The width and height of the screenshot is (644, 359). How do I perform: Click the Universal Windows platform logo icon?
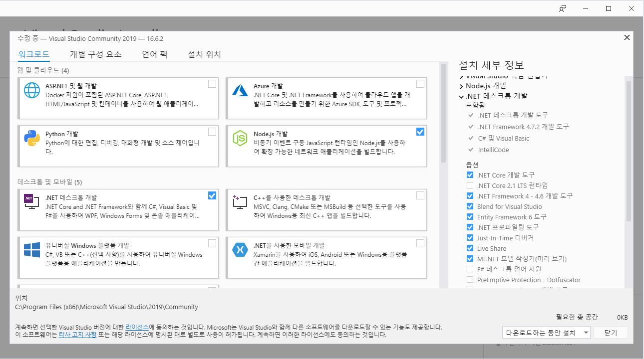[x=32, y=250]
